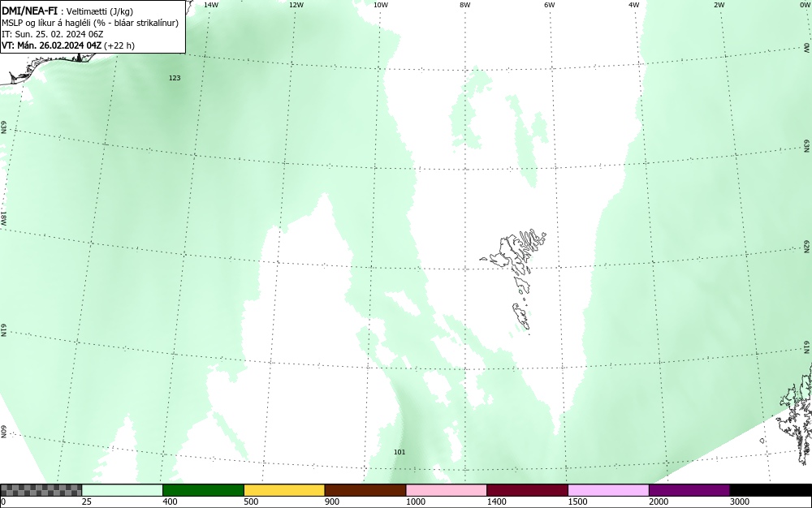The width and height of the screenshot is (812, 508).
Task: Click the 10W longitude label
Action: coord(381,5)
